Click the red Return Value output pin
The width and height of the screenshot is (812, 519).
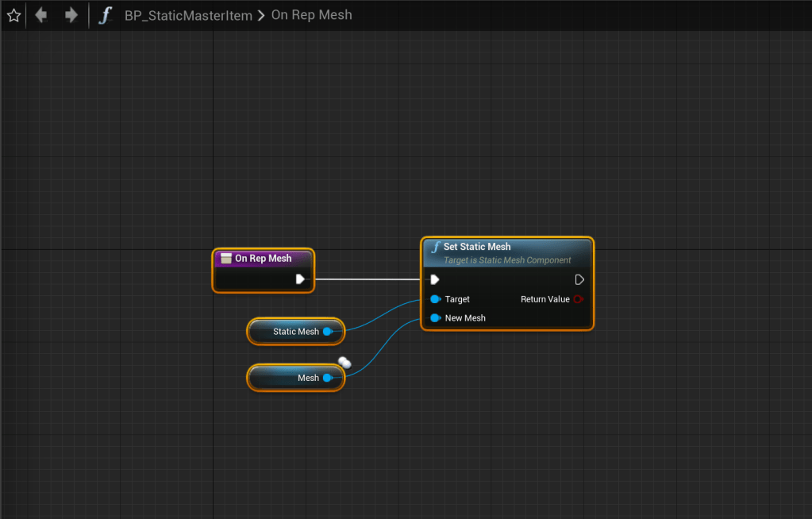(578, 299)
